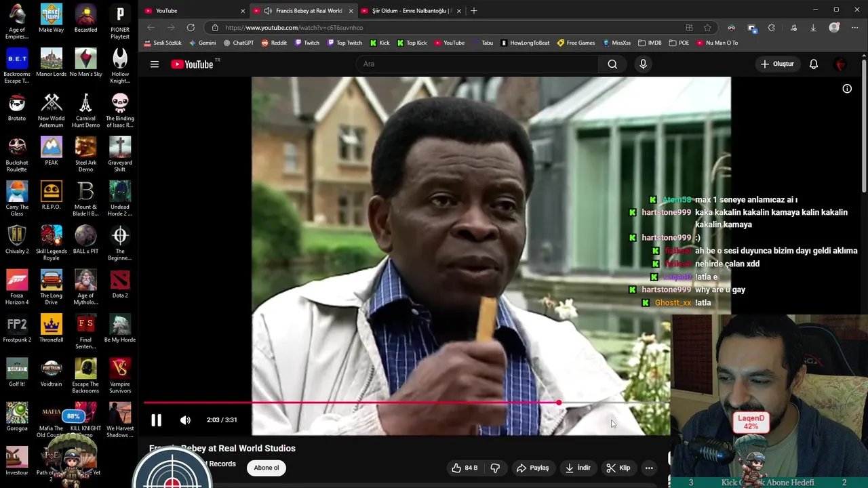Click the 'İndir' download button
The height and width of the screenshot is (488, 868).
click(x=578, y=468)
